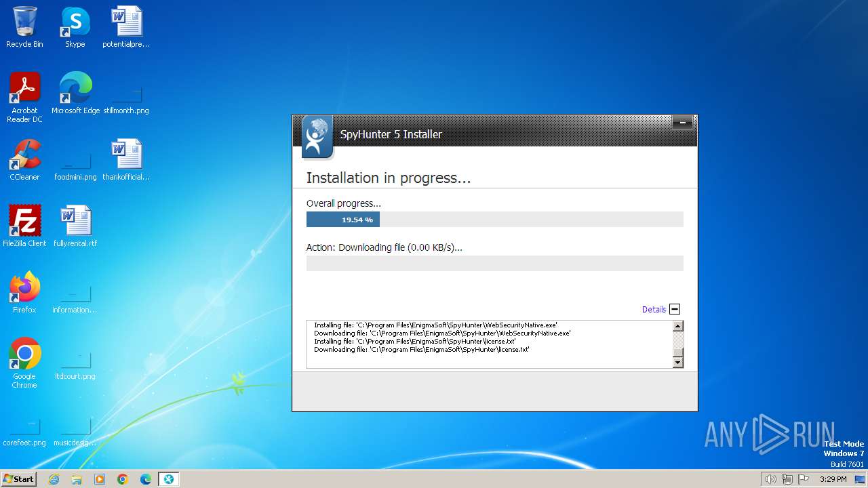The image size is (868, 488).
Task: Launch Microsoft Edge desktop shortcut
Action: tap(75, 94)
